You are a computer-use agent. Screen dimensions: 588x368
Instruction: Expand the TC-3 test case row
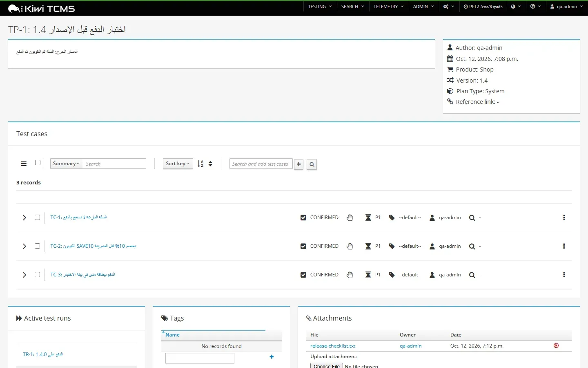coord(24,275)
